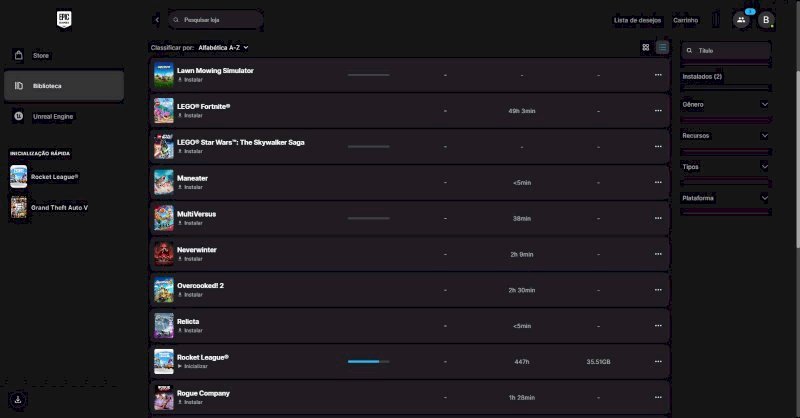The height and width of the screenshot is (418, 800).
Task: Switch to grid view
Action: pyautogui.click(x=646, y=47)
